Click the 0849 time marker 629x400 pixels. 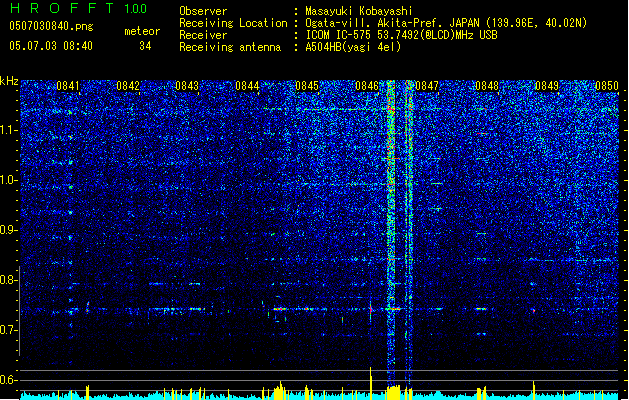[547, 86]
